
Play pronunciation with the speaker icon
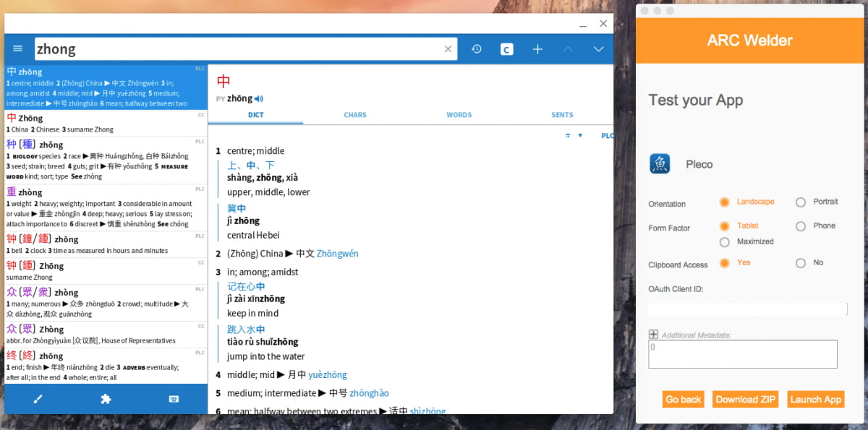(260, 98)
